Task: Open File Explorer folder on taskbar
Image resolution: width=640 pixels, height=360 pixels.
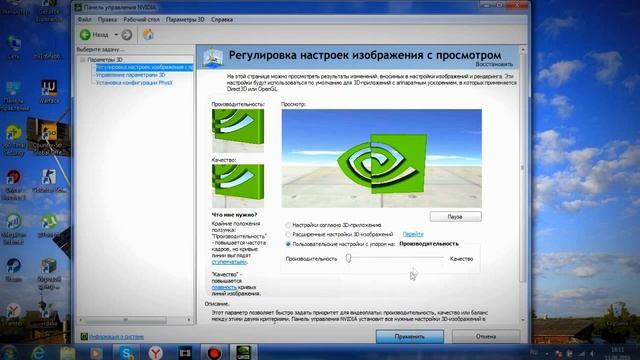Action: (67, 353)
